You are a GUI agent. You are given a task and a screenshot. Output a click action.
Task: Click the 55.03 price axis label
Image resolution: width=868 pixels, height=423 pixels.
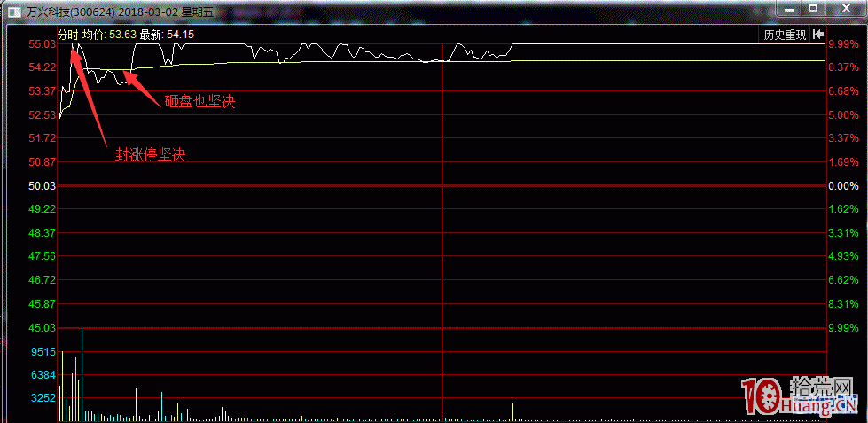(x=43, y=43)
